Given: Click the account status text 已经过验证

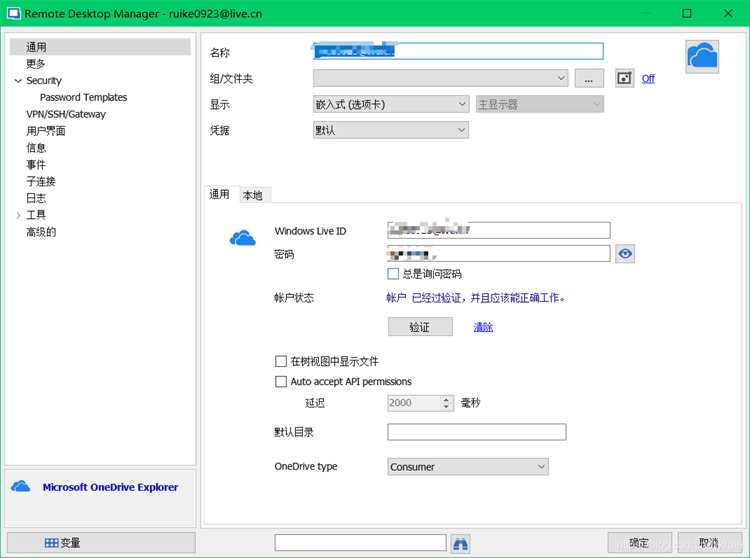Looking at the screenshot, I should pyautogui.click(x=475, y=298).
